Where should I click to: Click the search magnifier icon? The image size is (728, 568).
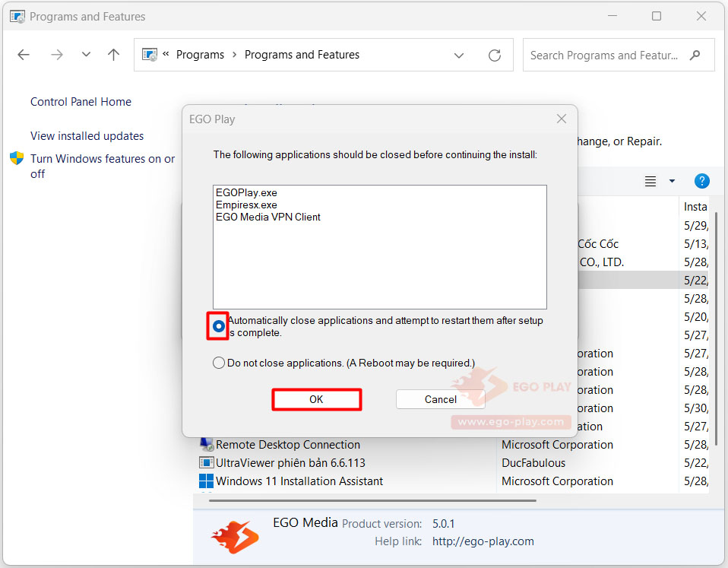tap(695, 56)
